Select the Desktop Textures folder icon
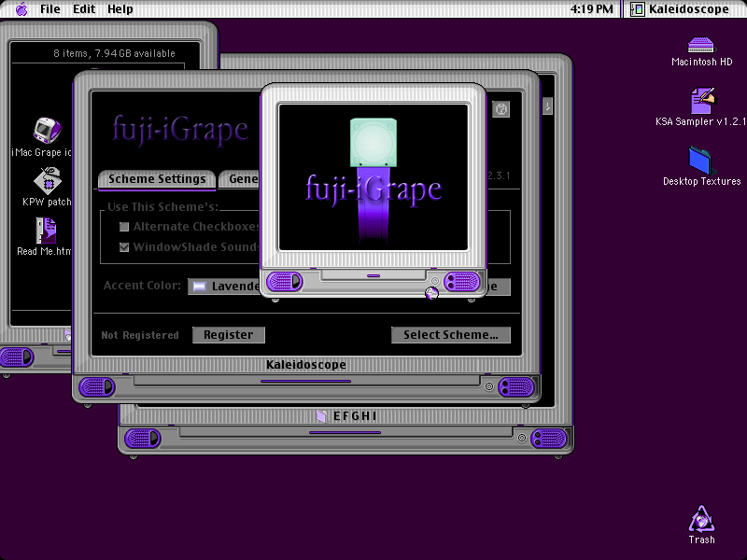 click(x=699, y=161)
